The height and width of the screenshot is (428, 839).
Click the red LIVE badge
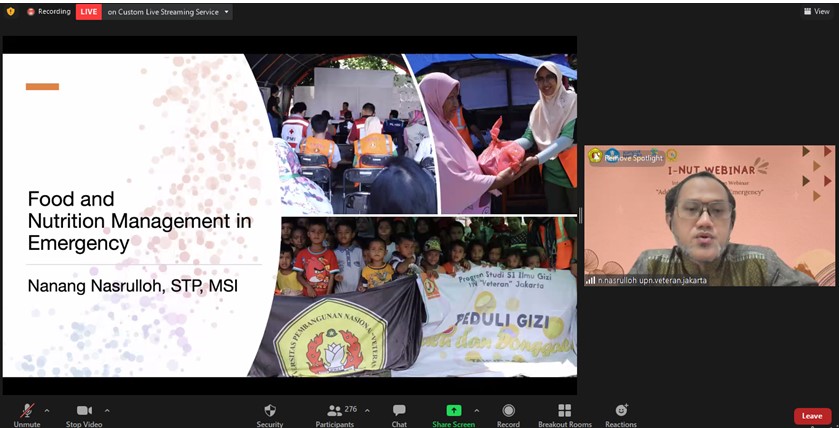89,12
